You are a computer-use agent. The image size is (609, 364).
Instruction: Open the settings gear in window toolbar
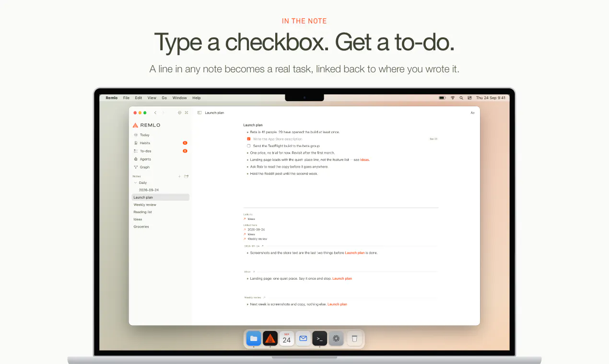click(x=179, y=113)
